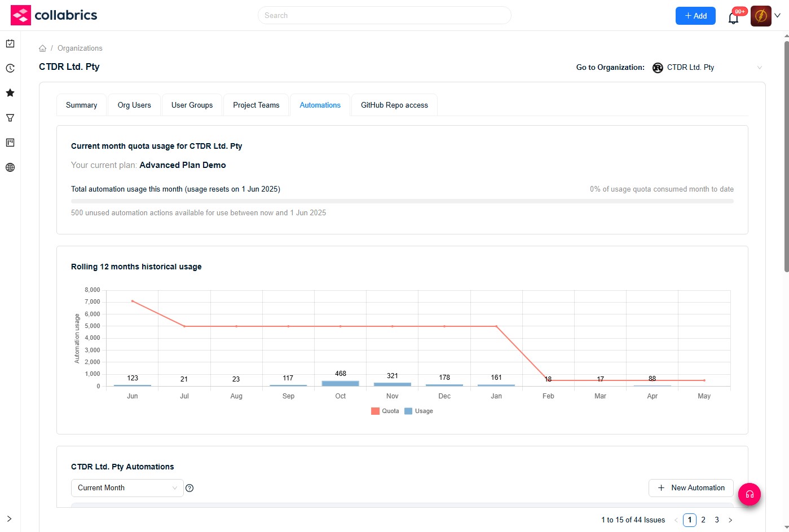Switch to the Org Users tab

pyautogui.click(x=134, y=105)
